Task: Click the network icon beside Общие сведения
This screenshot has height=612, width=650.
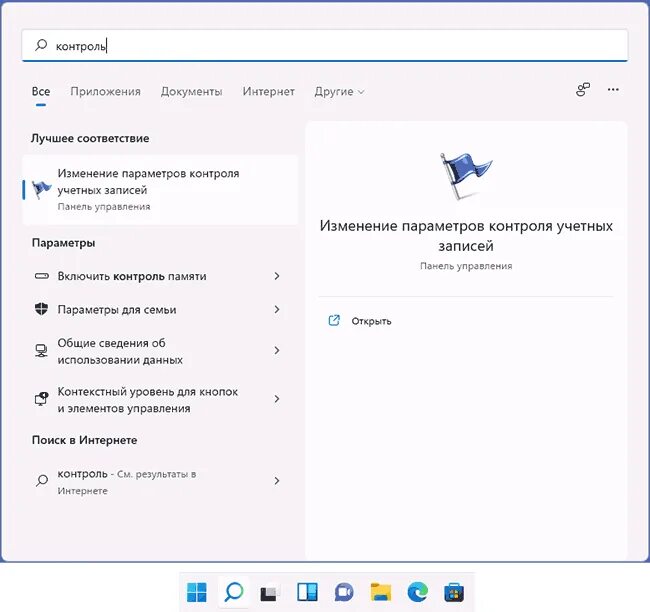Action: 41,351
